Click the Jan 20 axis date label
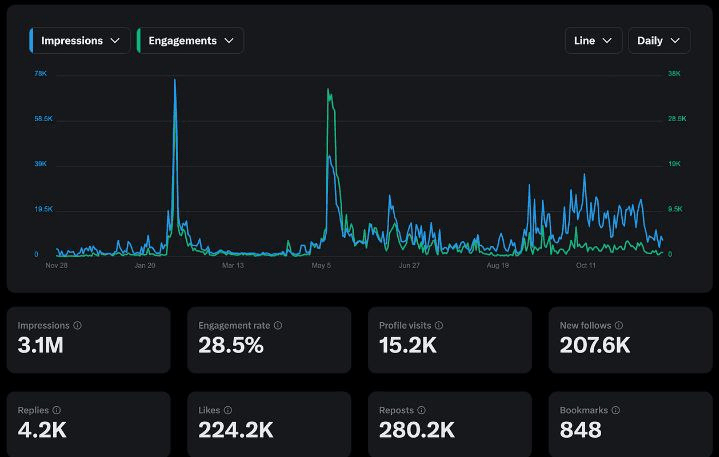Viewport: 719px width, 457px height. point(144,265)
